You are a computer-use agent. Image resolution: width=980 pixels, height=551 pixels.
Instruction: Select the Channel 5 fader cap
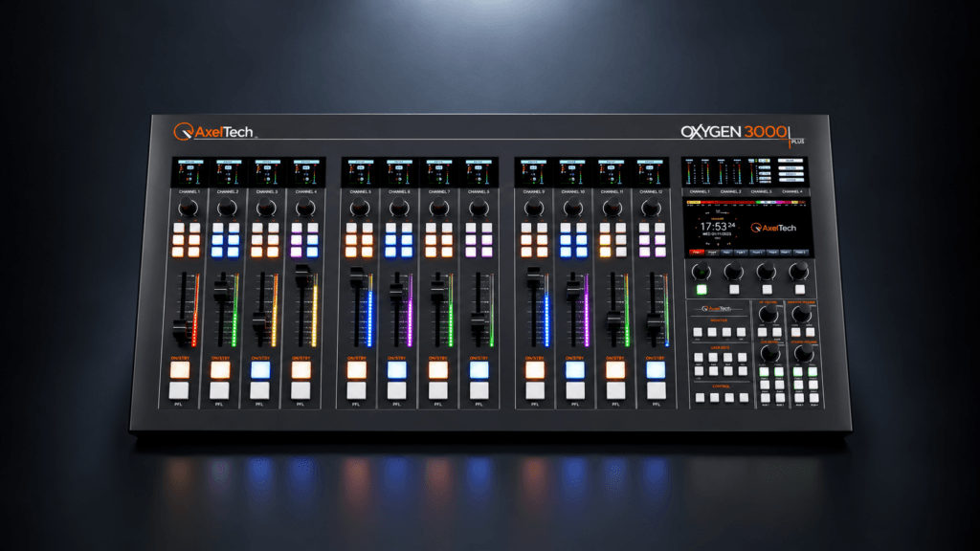[357, 276]
